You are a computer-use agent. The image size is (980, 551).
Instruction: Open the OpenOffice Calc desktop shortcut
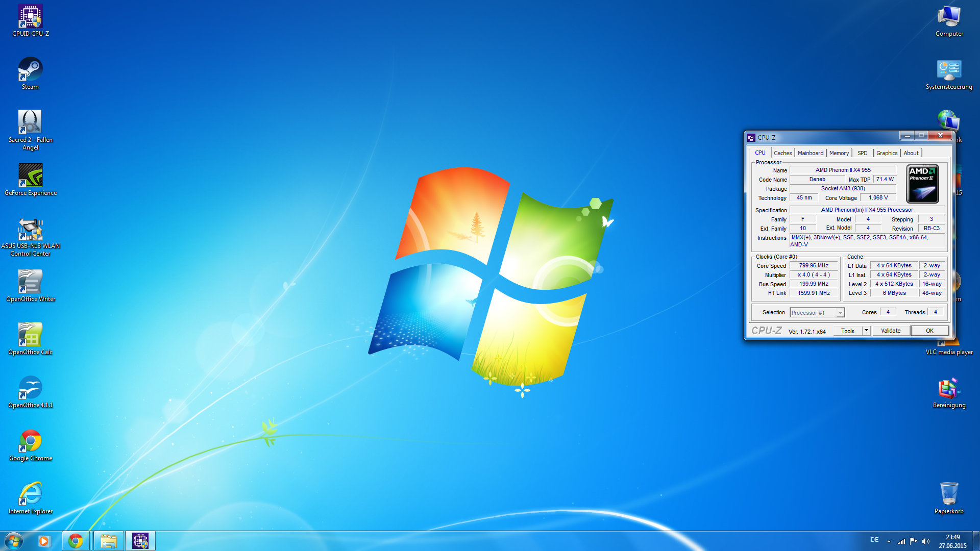pos(31,335)
